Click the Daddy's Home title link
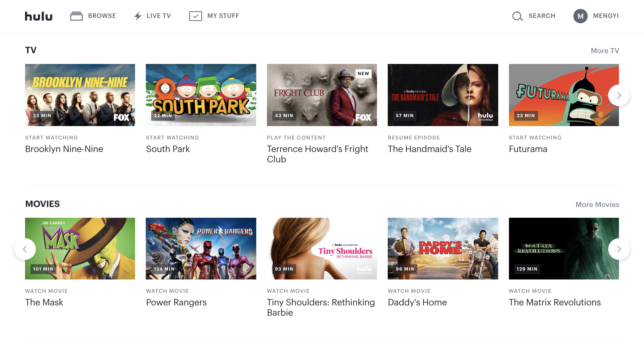Image resolution: width=644 pixels, height=351 pixels. (x=417, y=302)
